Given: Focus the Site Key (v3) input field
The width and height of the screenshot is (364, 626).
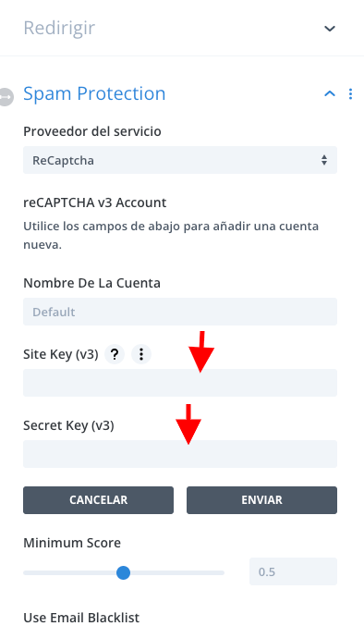Looking at the screenshot, I should point(180,383).
